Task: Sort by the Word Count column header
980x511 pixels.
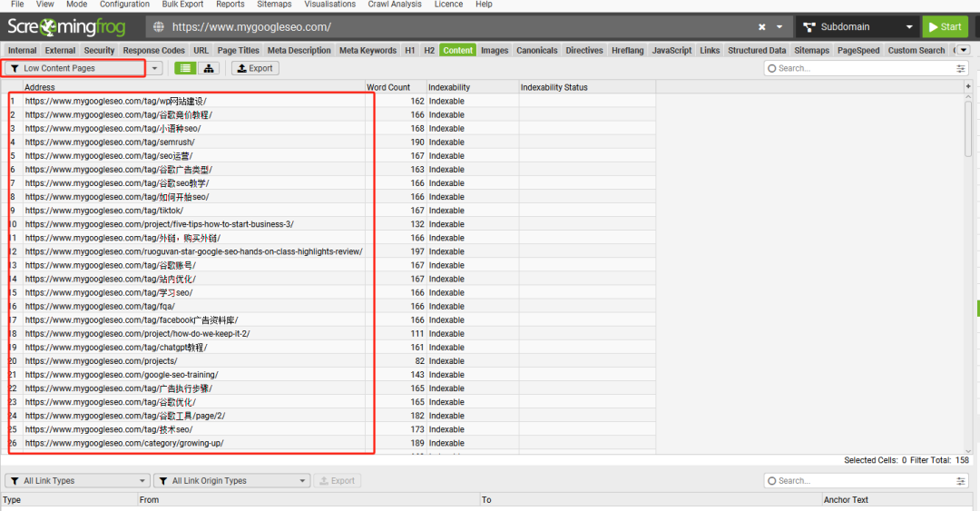Action: [388, 87]
